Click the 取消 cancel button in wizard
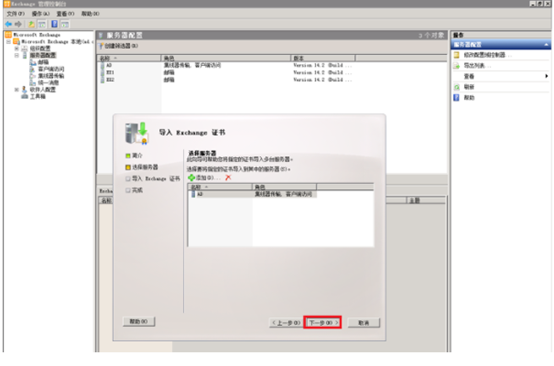 [364, 323]
